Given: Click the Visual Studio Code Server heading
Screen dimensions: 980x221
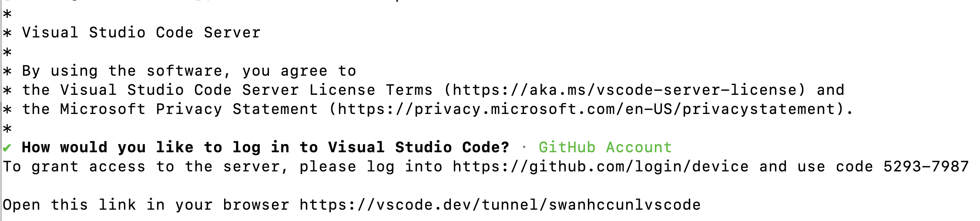Looking at the screenshot, I should [141, 33].
